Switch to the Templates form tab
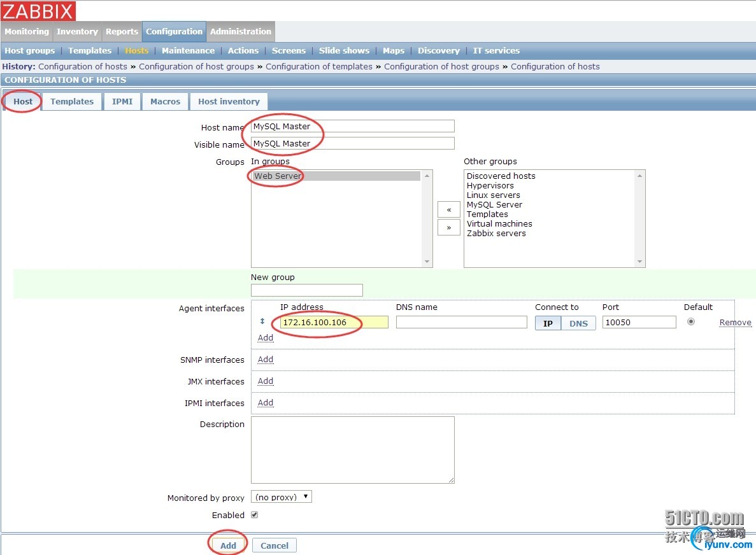756x555 pixels. (72, 102)
